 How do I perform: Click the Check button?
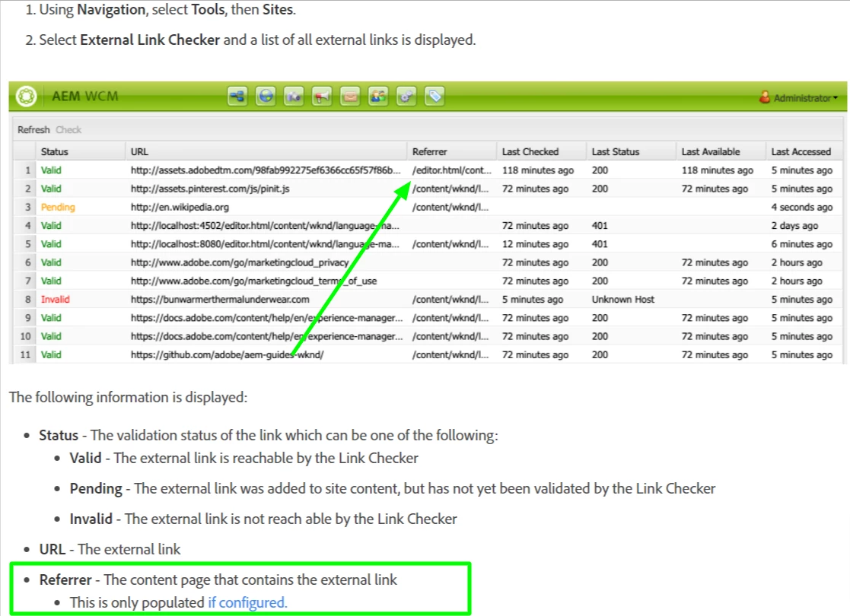tap(68, 129)
